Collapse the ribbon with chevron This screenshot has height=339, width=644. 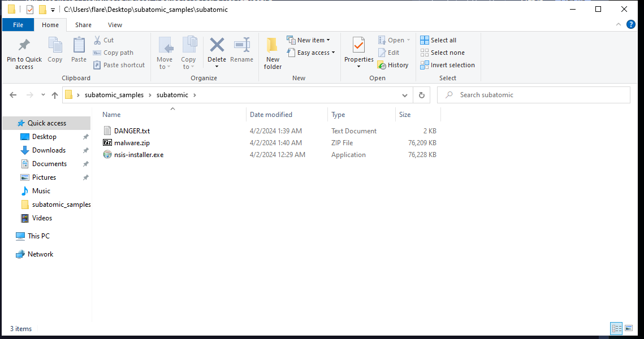619,25
